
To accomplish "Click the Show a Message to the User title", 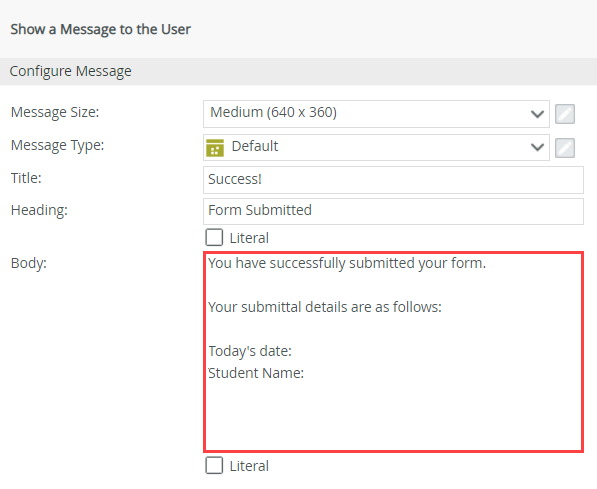I will (101, 29).
